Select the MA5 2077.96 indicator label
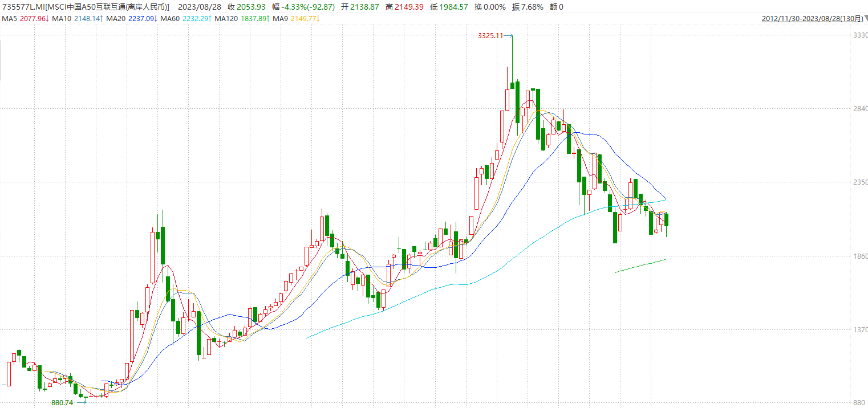Screen dimensions: 868x408 click(25, 19)
